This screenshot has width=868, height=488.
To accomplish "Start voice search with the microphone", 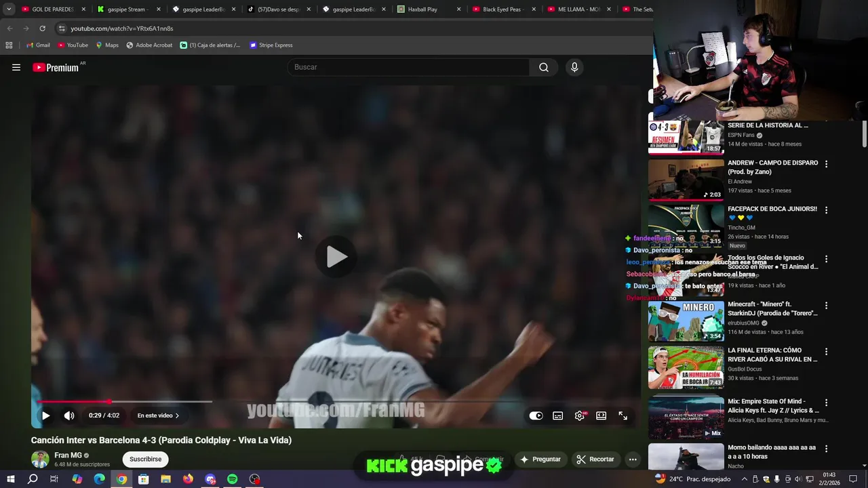I will (574, 67).
